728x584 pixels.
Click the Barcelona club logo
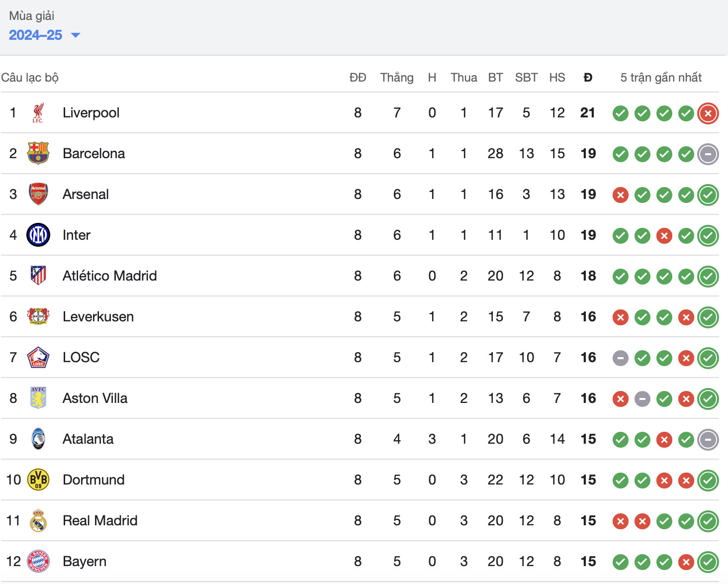(x=38, y=154)
